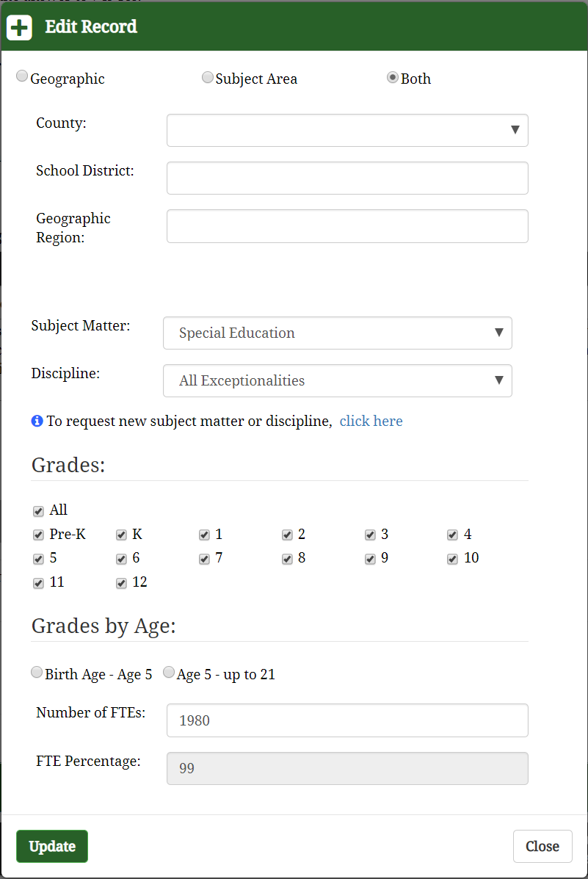Click inside the School District field

click(347, 178)
